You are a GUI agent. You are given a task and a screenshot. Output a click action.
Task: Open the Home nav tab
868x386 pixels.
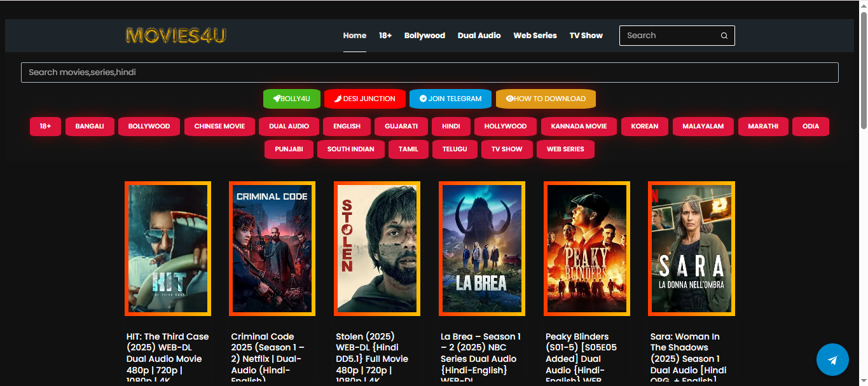click(355, 36)
